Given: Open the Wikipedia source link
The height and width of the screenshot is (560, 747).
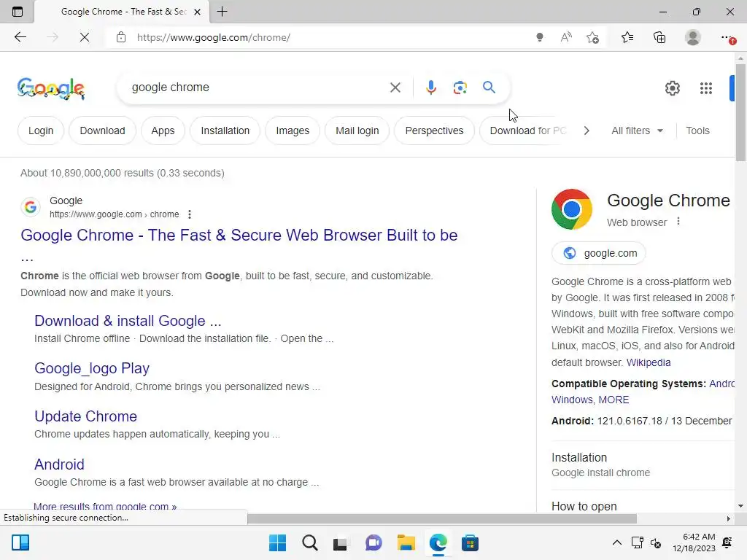Looking at the screenshot, I should 649,362.
